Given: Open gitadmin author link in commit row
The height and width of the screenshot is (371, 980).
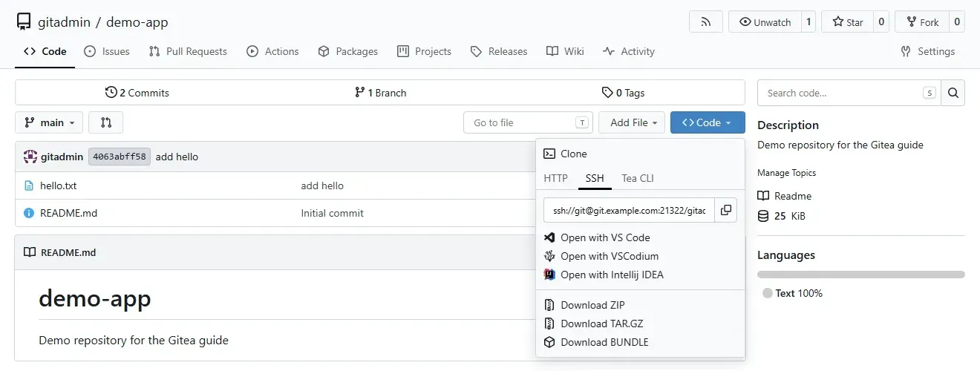Looking at the screenshot, I should coord(62,157).
